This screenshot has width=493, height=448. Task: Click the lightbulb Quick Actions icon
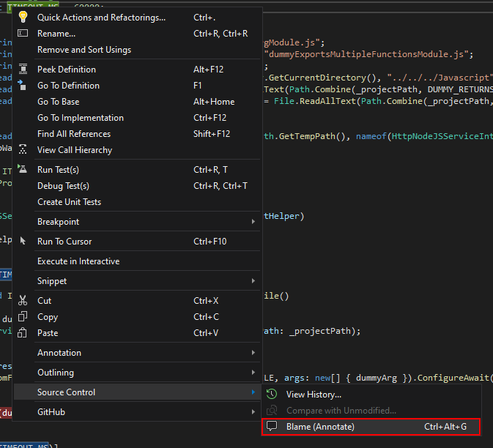[x=23, y=17]
